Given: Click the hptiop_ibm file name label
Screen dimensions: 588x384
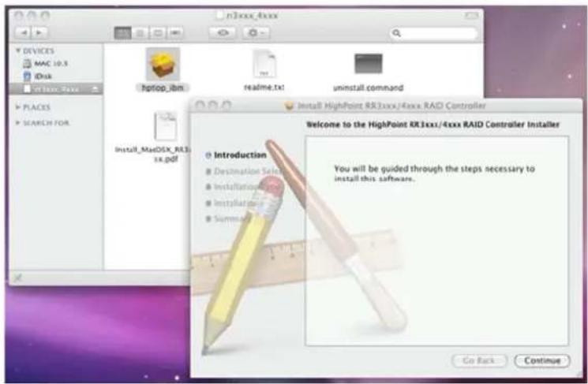Looking at the screenshot, I should click(163, 88).
